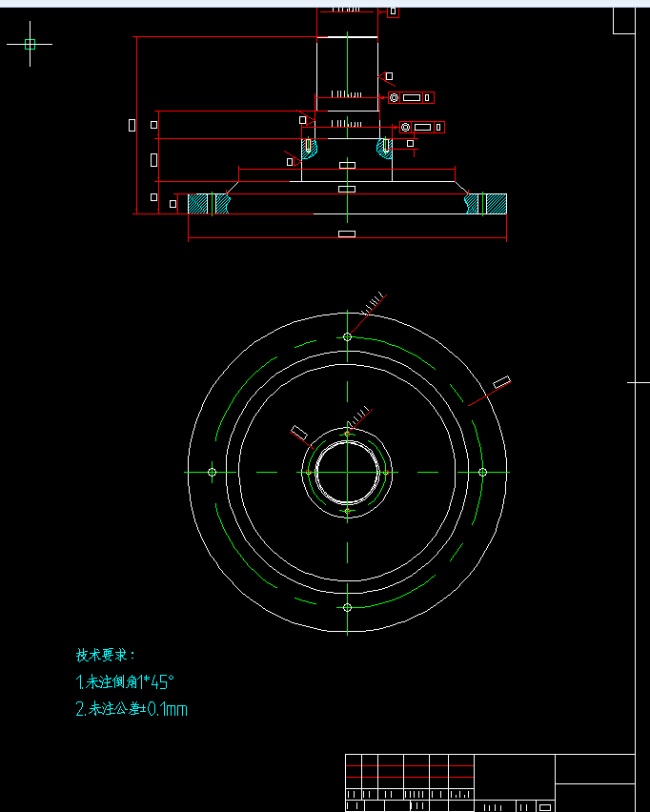Image resolution: width=650 pixels, height=812 pixels.
Task: Pick the right cyan hatched flange section
Action: (x=486, y=204)
